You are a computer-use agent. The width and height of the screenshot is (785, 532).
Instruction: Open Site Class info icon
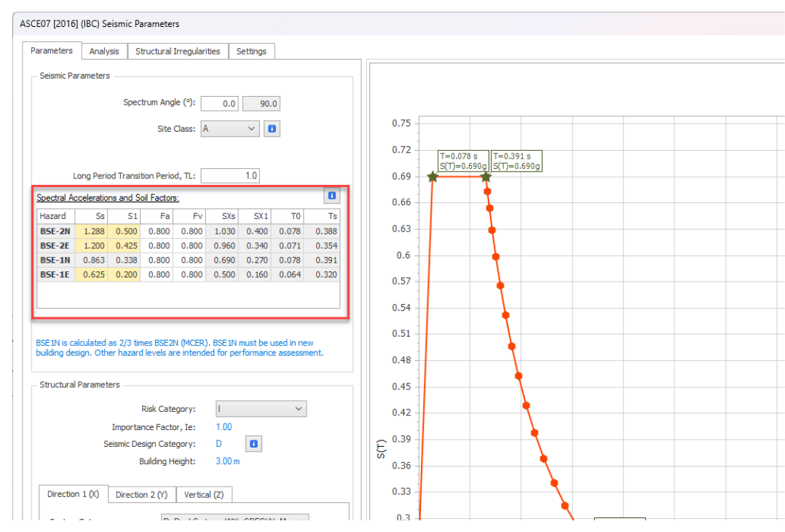(x=272, y=129)
